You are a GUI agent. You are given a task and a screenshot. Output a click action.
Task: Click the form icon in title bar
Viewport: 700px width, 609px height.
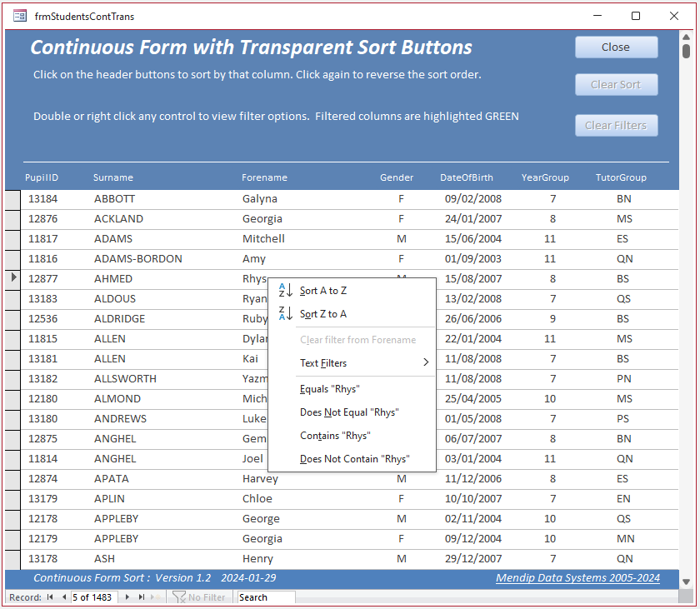point(20,17)
